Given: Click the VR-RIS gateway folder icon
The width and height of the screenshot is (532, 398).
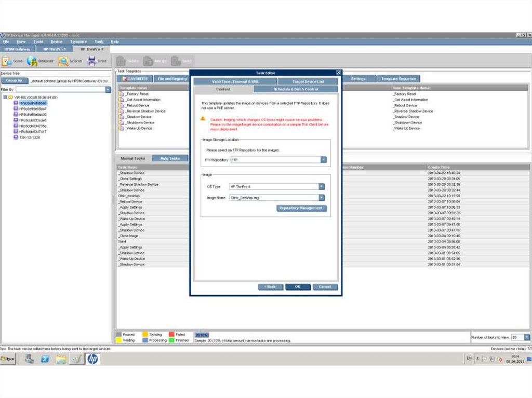Looking at the screenshot, I should 10,98.
